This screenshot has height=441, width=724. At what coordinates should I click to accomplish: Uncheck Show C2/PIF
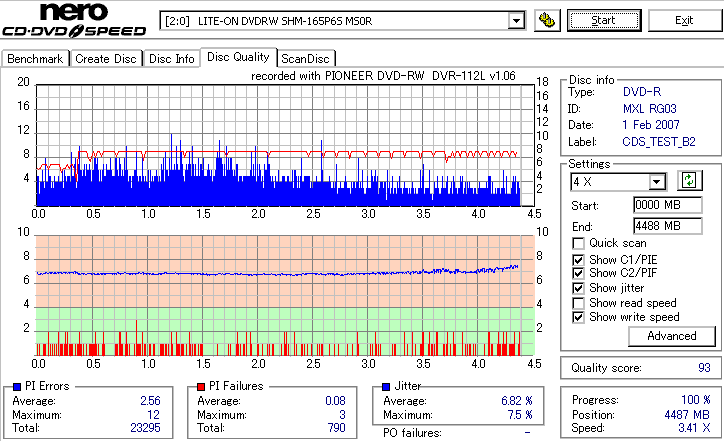coord(578,273)
